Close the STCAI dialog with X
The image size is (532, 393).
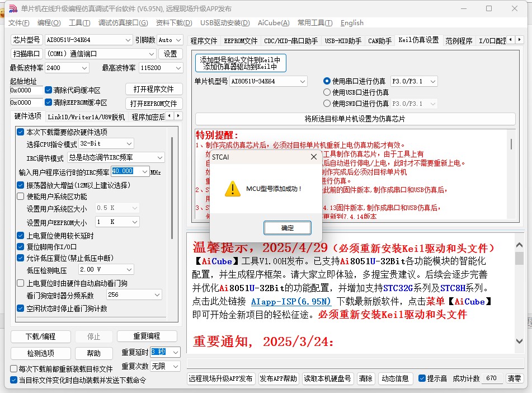(x=314, y=157)
